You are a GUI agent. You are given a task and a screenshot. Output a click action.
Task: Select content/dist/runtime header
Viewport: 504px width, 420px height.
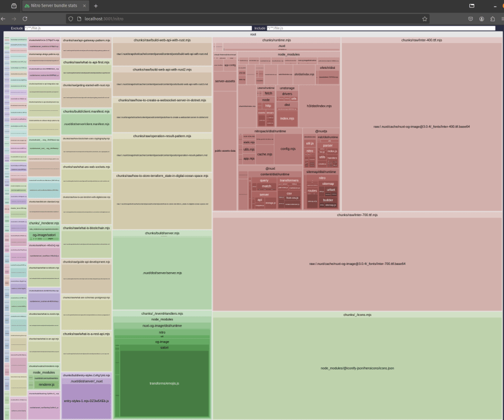click(x=275, y=174)
